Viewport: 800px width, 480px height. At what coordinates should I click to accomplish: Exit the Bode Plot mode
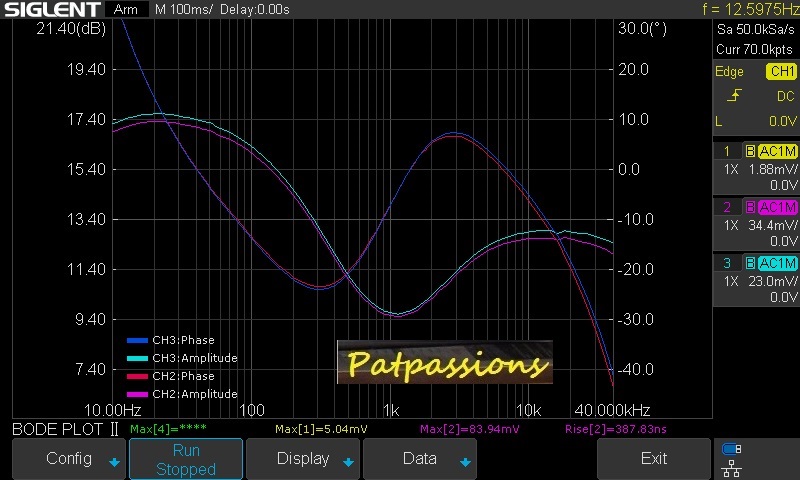click(x=653, y=459)
